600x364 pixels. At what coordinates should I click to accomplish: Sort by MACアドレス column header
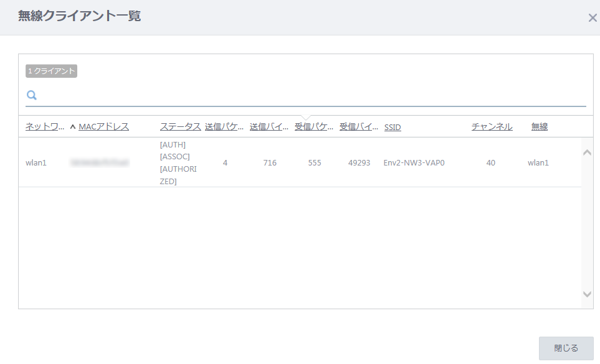point(103,127)
